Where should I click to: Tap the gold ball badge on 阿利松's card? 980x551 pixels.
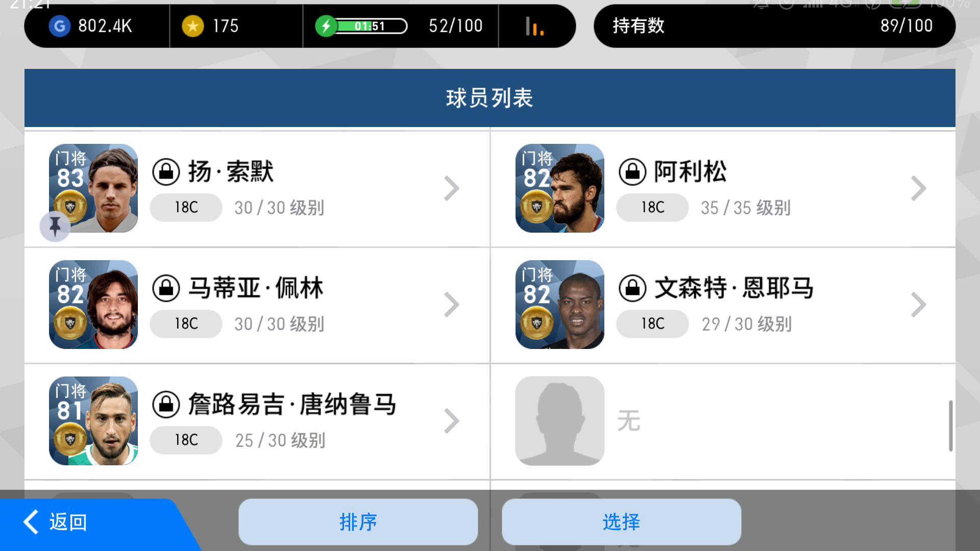(536, 207)
